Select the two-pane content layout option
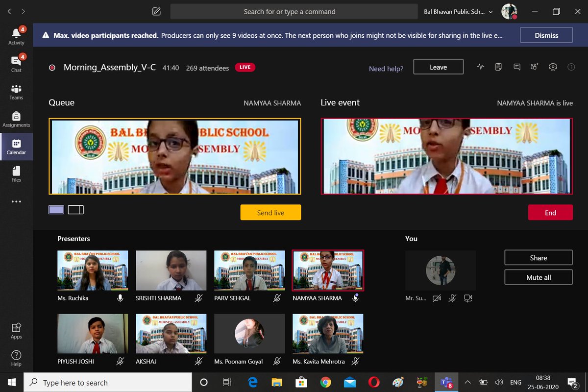The width and height of the screenshot is (588, 392). click(x=76, y=210)
